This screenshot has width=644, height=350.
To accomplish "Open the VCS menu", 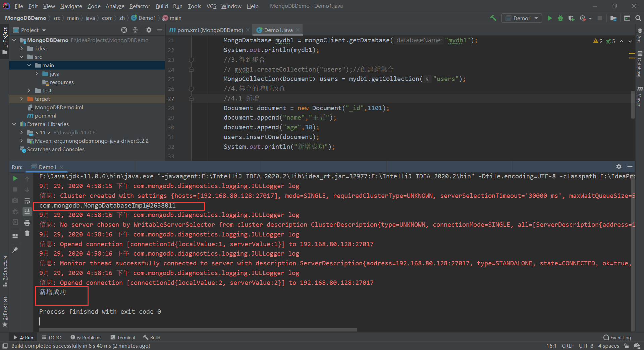I will click(211, 6).
